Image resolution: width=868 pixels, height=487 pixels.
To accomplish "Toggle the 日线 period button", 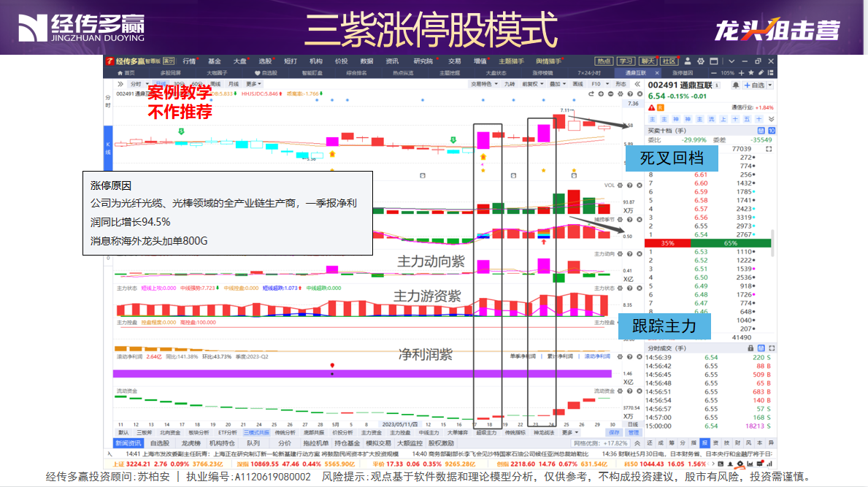I will pos(161,84).
